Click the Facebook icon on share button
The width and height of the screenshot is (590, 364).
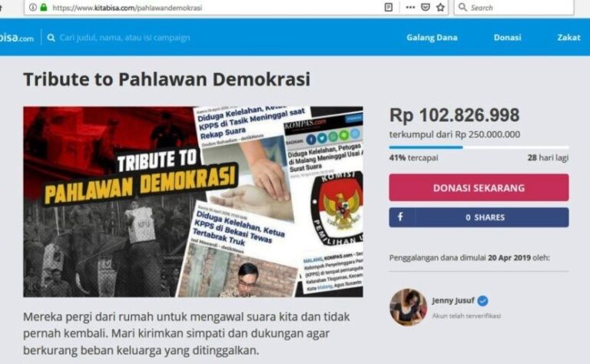tap(400, 217)
